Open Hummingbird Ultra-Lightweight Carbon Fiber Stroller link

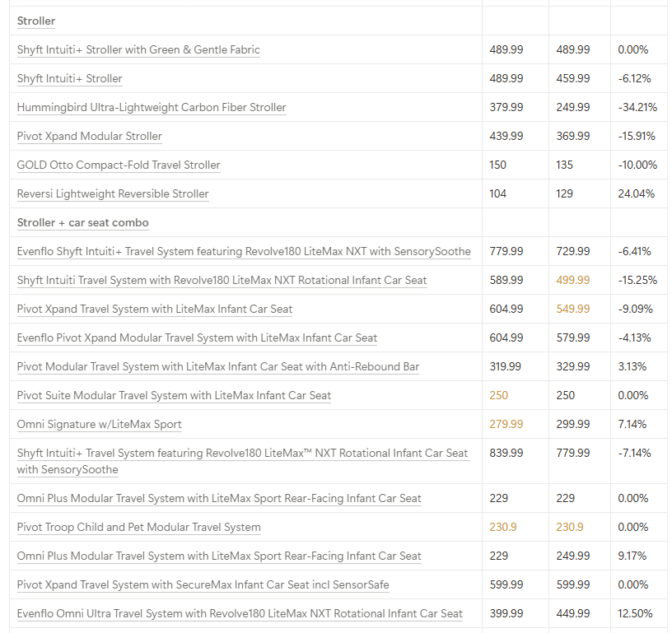pos(152,107)
